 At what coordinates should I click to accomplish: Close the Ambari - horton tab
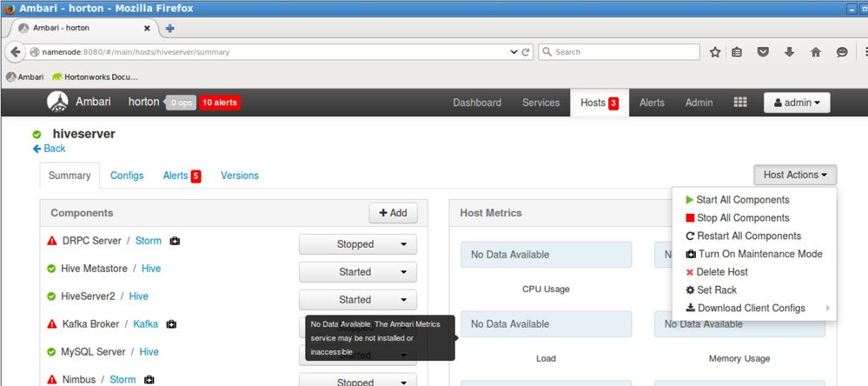coord(147,28)
